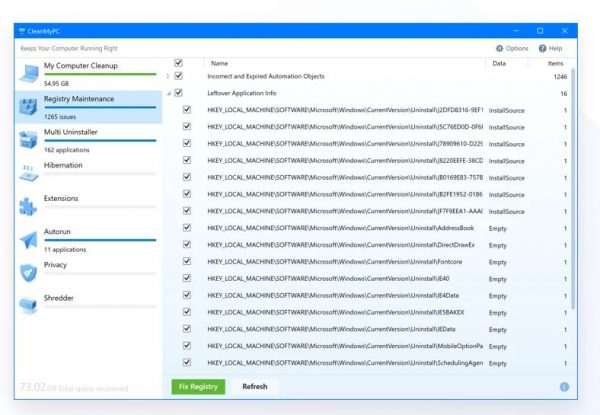Select the Uninstall\IEData registry row
This screenshot has width=600, height=415.
tap(369, 329)
